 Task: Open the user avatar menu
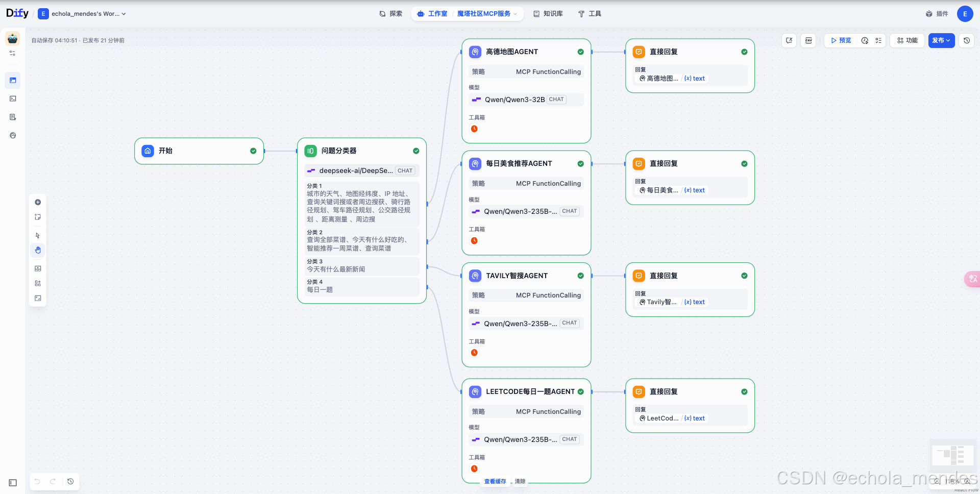coord(965,14)
